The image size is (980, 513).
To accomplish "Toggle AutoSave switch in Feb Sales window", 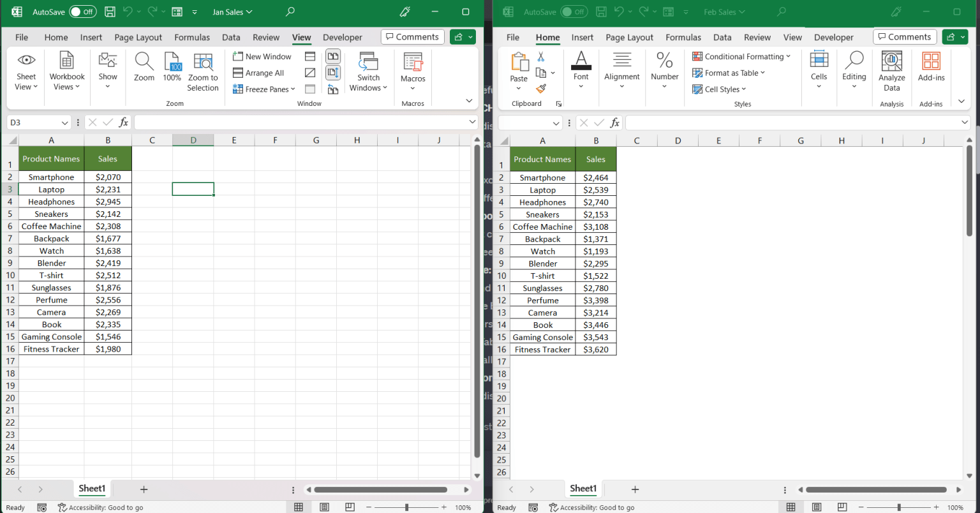I will [x=574, y=11].
